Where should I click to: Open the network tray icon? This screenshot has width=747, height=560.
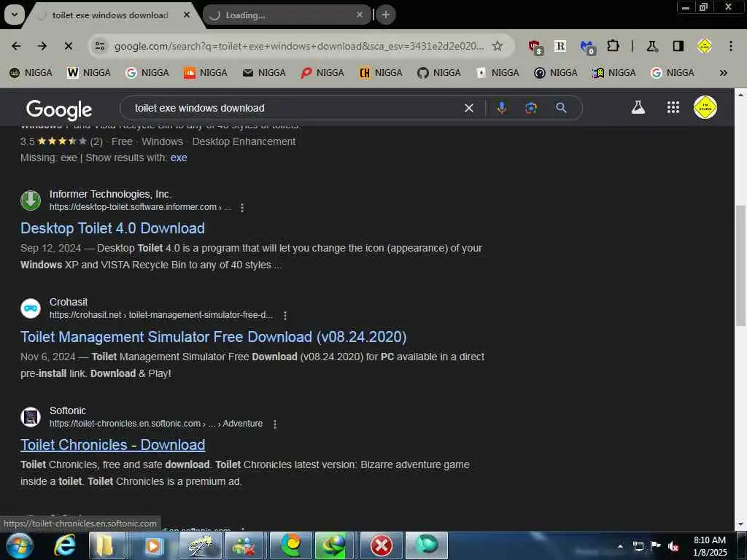pyautogui.click(x=638, y=546)
